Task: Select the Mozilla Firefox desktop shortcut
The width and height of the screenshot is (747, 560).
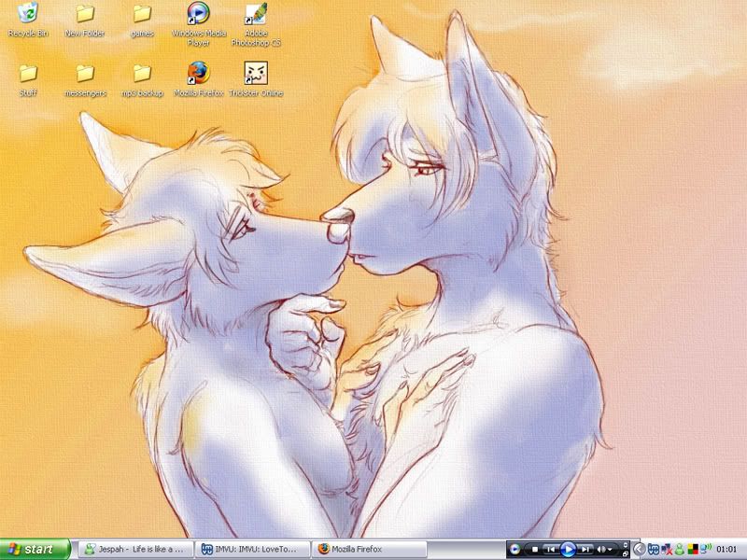Action: [x=199, y=79]
